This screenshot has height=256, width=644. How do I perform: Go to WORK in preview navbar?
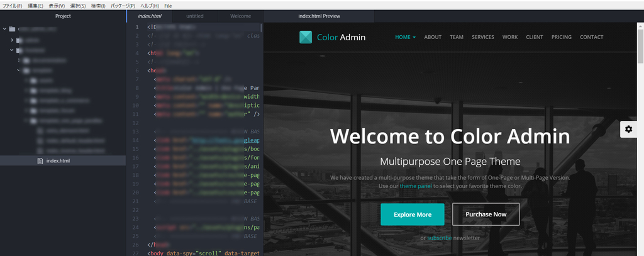[510, 37]
